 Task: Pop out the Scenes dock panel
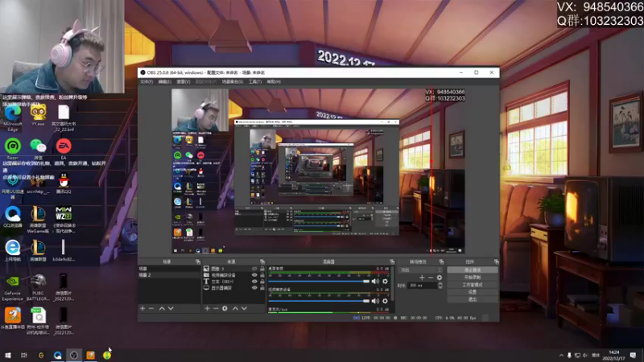click(x=197, y=261)
